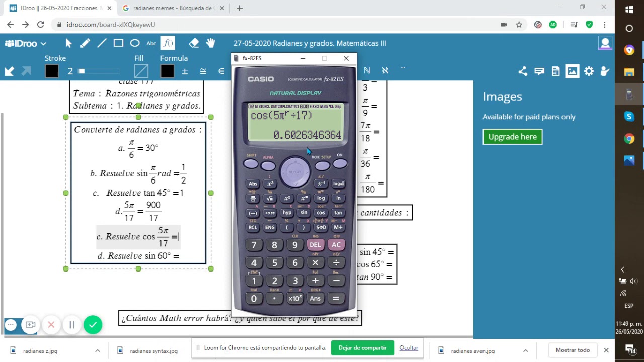The image size is (644, 362).
Task: Open Skype from the Windows taskbar
Action: (x=629, y=117)
